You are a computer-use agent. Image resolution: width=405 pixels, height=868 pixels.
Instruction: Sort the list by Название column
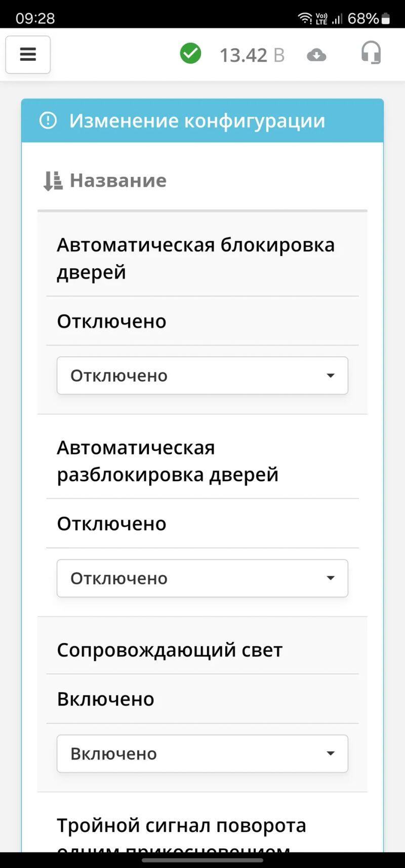point(118,181)
